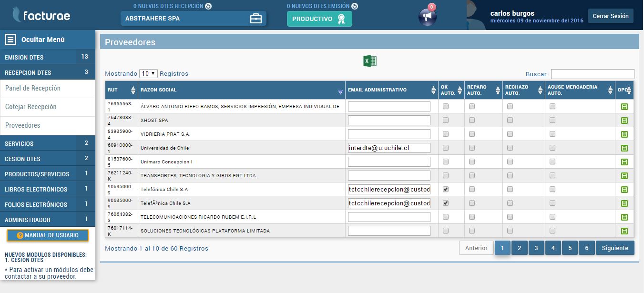Go to page 4 of the table
The height and width of the screenshot is (293, 644).
(553, 248)
